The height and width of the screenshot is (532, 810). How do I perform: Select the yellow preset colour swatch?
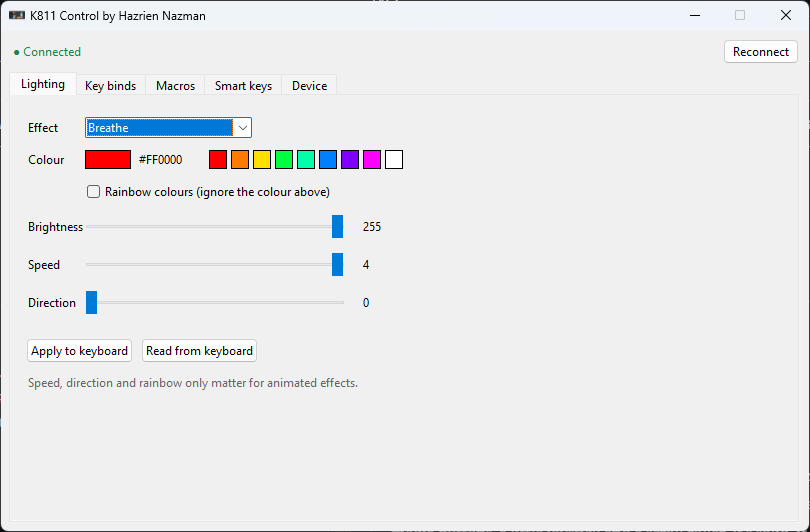tap(262, 160)
